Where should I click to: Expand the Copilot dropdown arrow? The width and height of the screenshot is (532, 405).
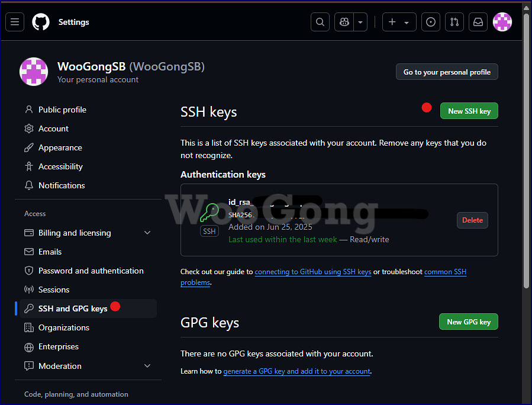pyautogui.click(x=360, y=22)
